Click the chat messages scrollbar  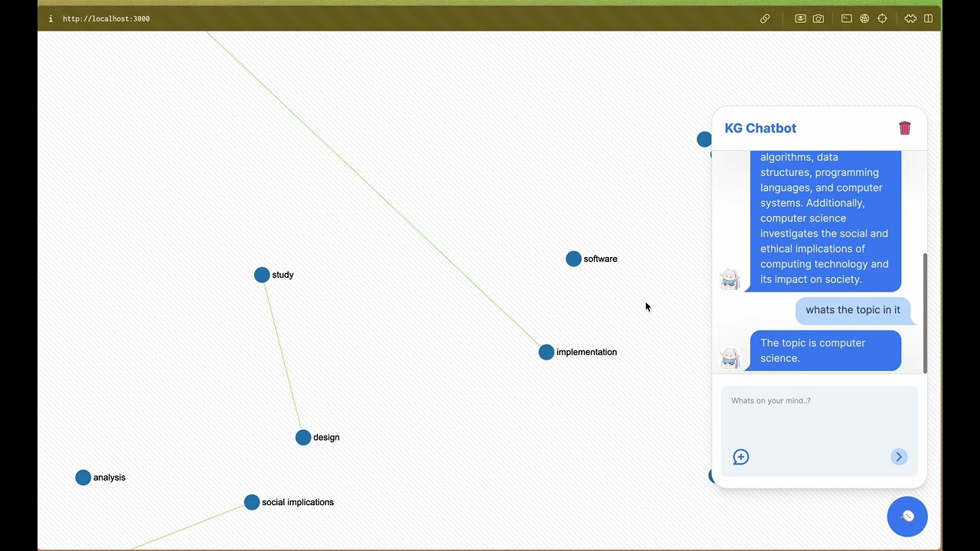(x=925, y=313)
